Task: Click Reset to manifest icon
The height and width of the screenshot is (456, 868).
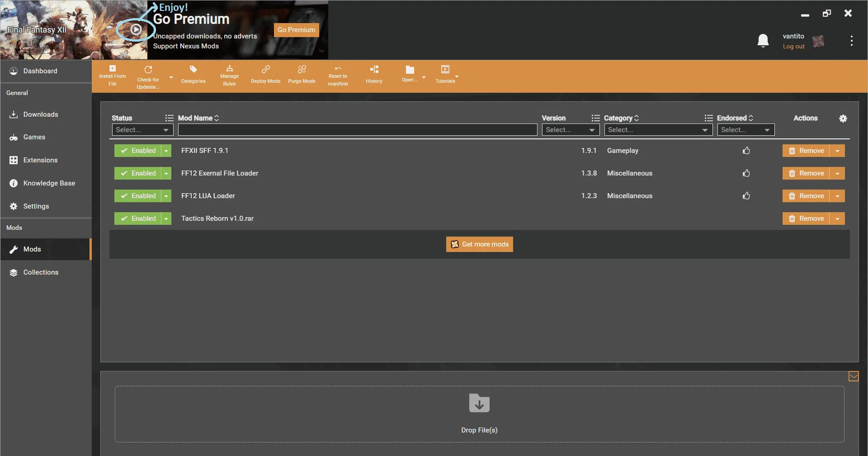Action: [338, 69]
